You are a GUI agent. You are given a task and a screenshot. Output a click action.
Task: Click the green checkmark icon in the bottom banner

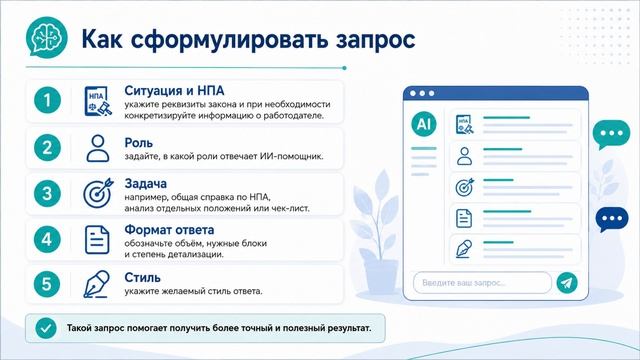[46, 328]
